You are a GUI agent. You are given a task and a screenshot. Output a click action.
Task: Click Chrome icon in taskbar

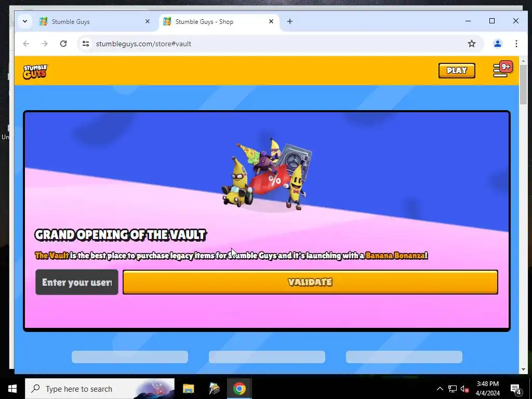(x=240, y=389)
